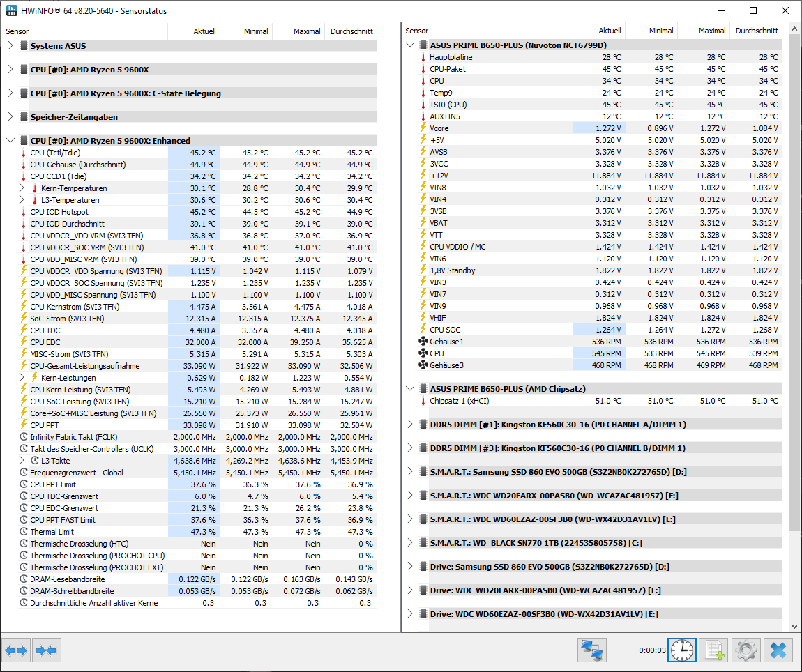Select the Frequenzgrenzwert - Global row
The height and width of the screenshot is (672, 802).
197,473
